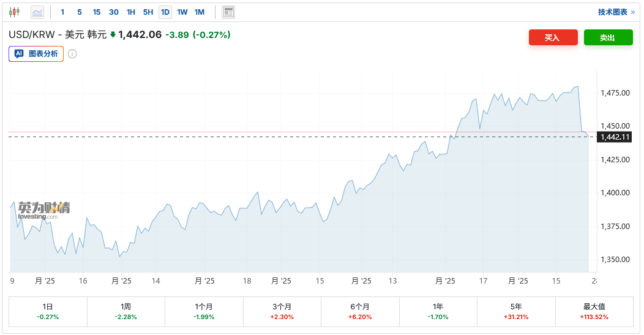This screenshot has width=644, height=335.
Task: Click the news overlay icon in toolbar
Action: [x=228, y=12]
